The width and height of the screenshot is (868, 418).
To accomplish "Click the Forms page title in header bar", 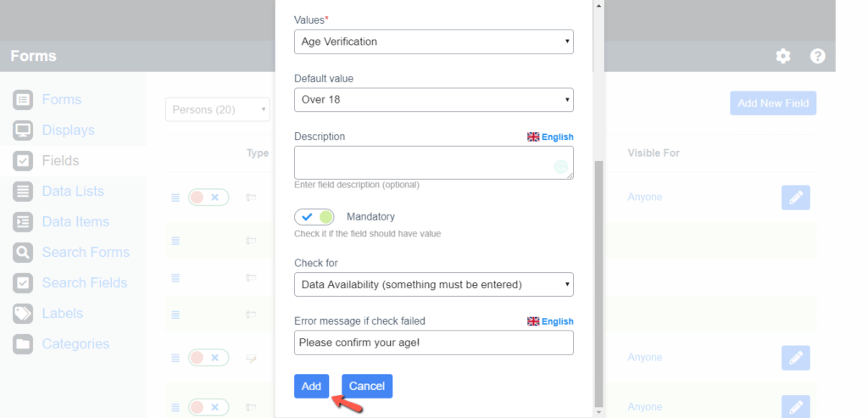I will [33, 56].
